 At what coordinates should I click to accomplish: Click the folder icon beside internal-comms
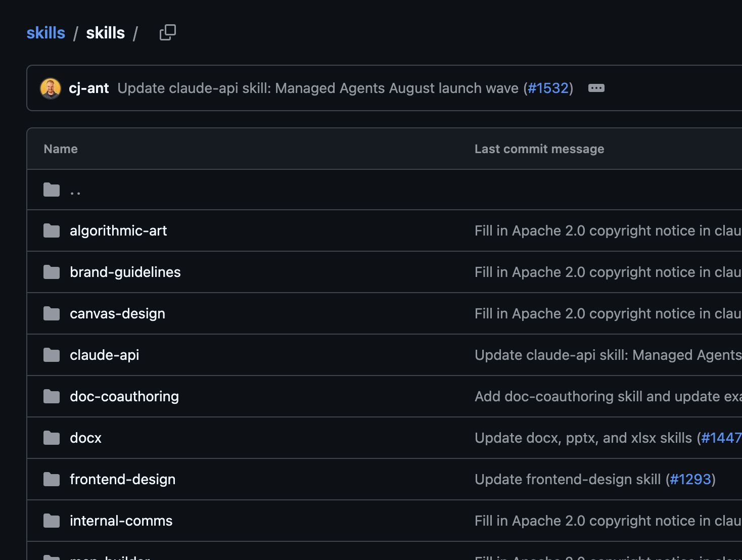[x=52, y=521]
